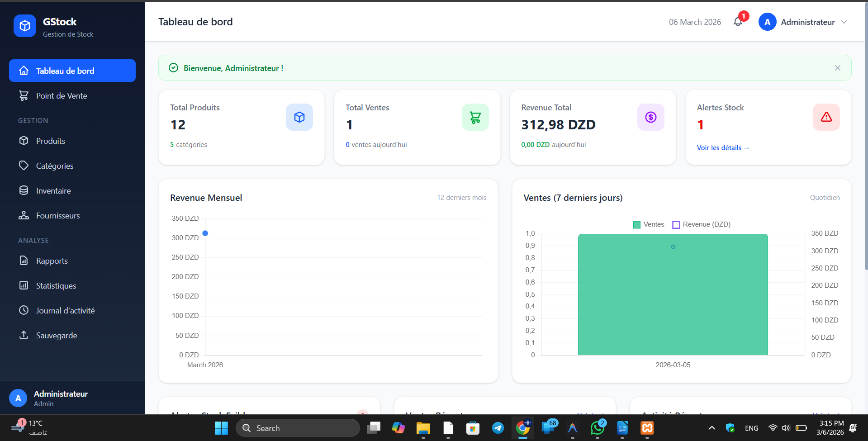Click the GStock cube logo
868x441 pixels.
[x=25, y=26]
